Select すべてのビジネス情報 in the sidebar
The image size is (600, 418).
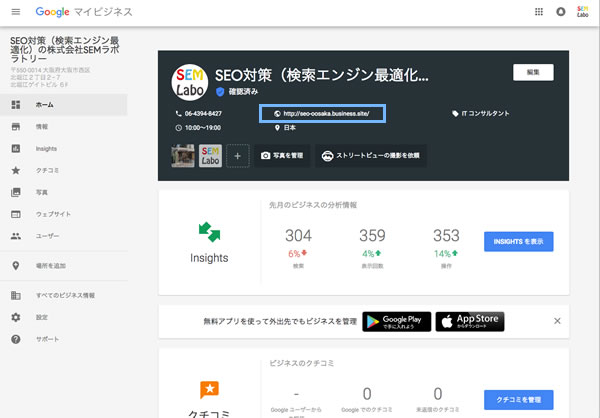(x=64, y=295)
